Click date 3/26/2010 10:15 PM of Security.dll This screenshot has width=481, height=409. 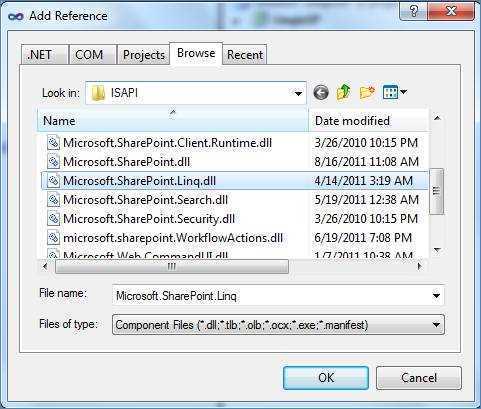[x=366, y=219]
